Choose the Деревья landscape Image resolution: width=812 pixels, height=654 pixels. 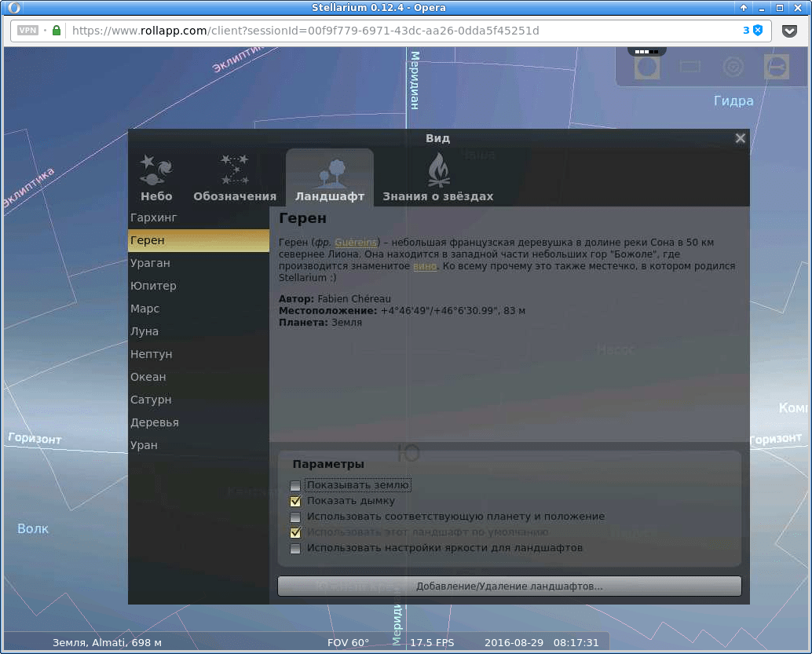click(199, 422)
